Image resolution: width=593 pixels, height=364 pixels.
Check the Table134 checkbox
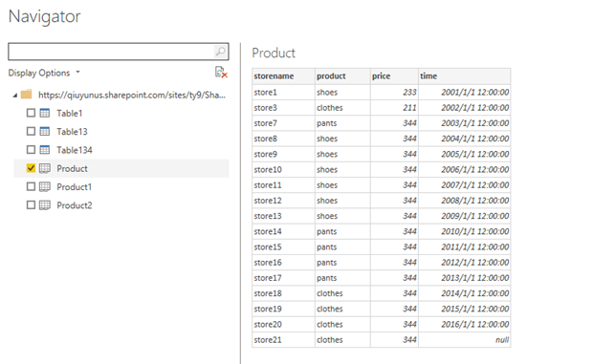[x=31, y=150]
